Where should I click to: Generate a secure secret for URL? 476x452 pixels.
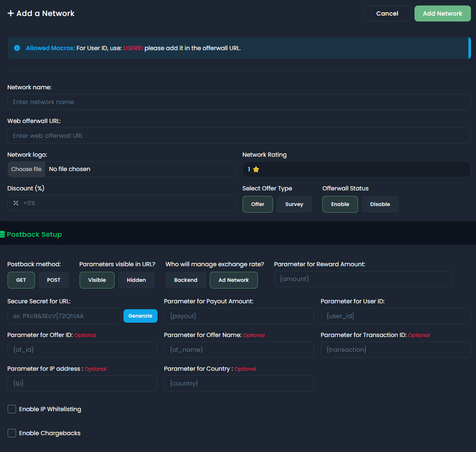click(140, 316)
